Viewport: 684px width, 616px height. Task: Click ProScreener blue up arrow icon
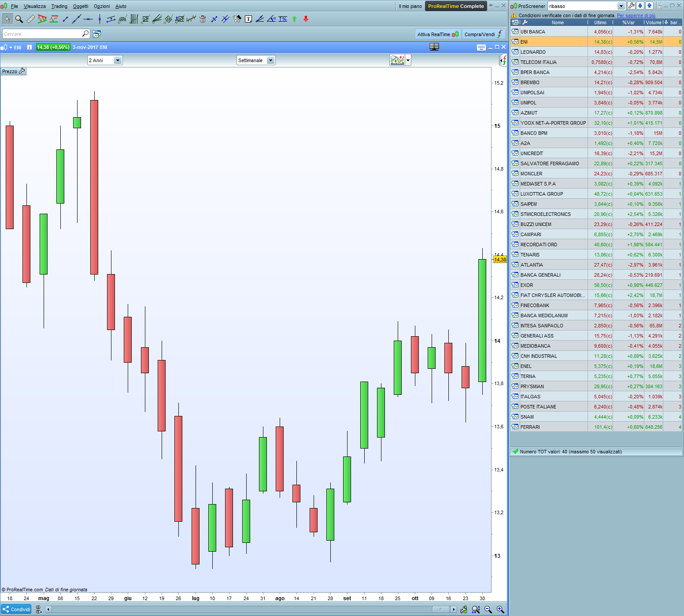coord(649,6)
